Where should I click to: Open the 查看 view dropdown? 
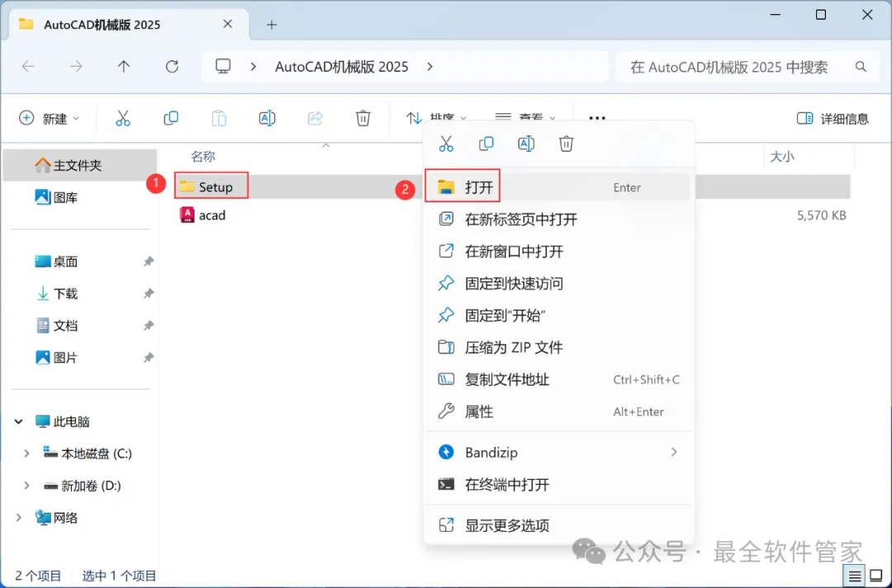[x=525, y=118]
